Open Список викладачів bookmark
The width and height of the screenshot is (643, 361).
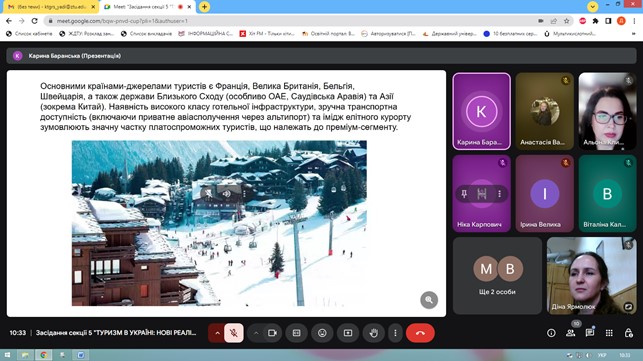[x=146, y=34]
